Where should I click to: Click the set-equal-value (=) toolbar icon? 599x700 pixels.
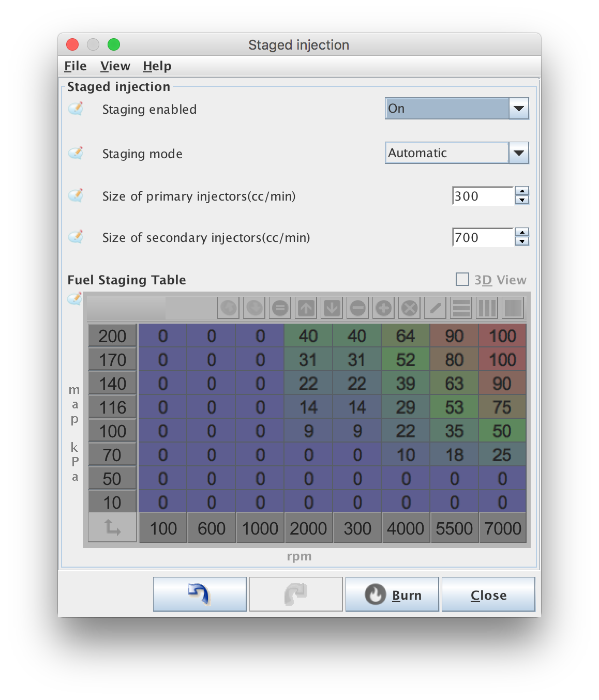(280, 308)
